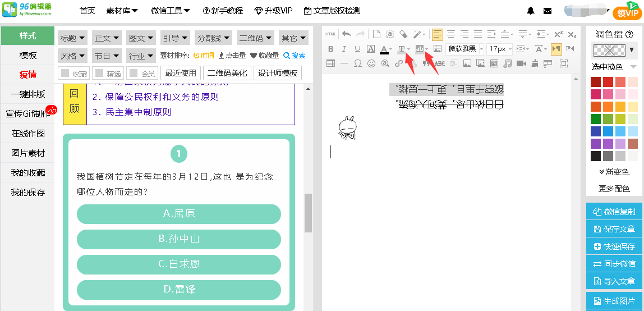Pick the black color swatch
Screen dimensions: 644x311
[596, 156]
